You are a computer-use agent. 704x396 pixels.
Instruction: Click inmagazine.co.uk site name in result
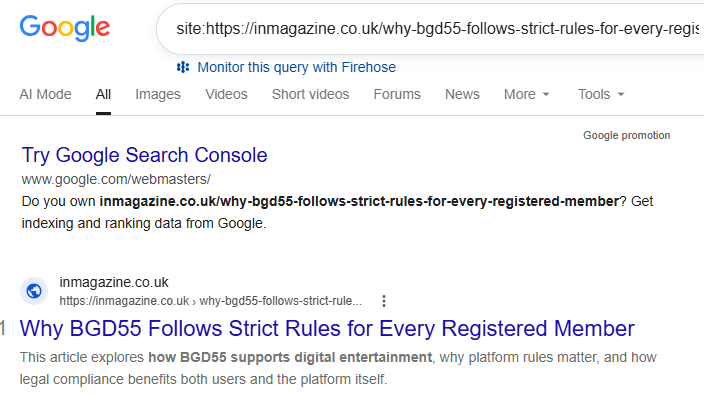point(114,282)
